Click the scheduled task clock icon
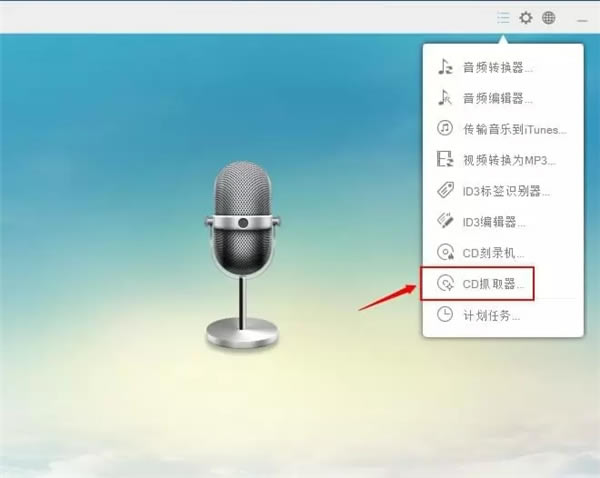 coord(445,314)
